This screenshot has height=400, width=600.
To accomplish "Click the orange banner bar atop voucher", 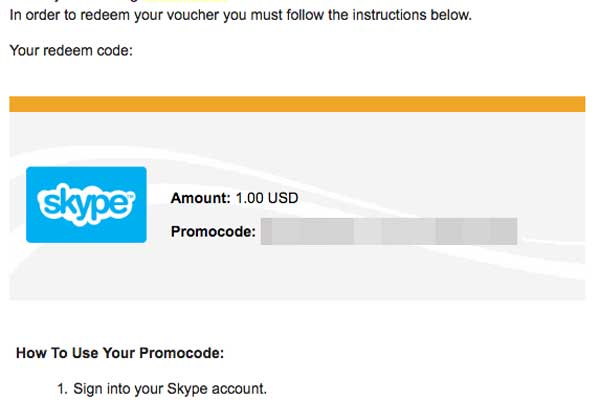I will (297, 104).
